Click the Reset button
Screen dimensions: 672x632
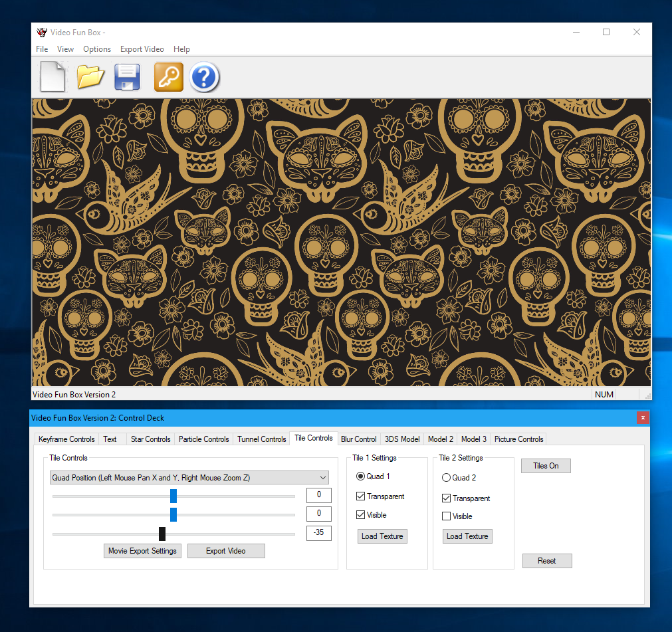(x=547, y=561)
